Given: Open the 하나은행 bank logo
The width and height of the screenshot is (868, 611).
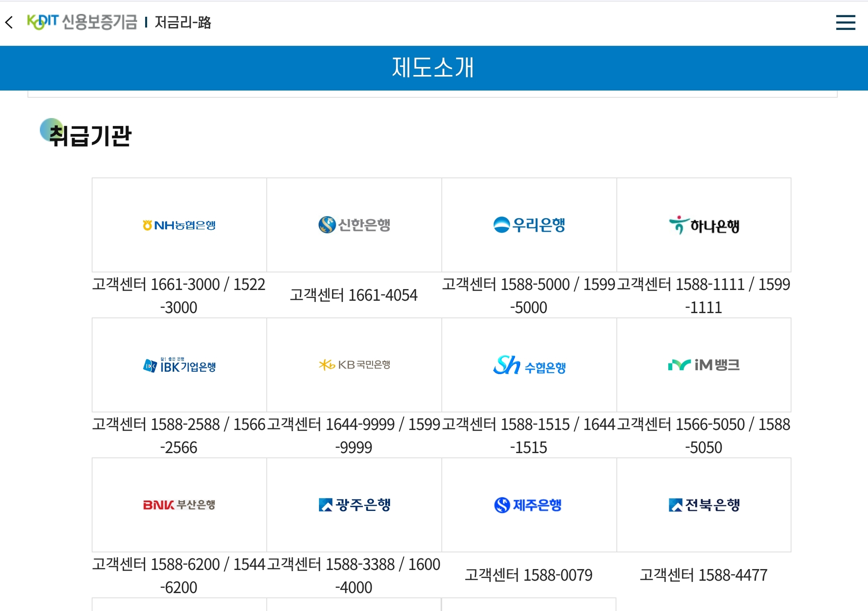Looking at the screenshot, I should point(704,225).
